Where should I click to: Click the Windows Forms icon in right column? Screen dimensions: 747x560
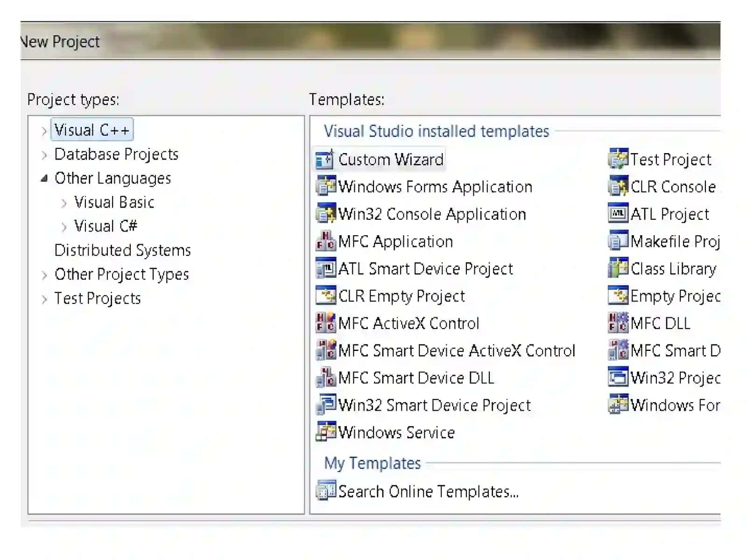pyautogui.click(x=618, y=405)
